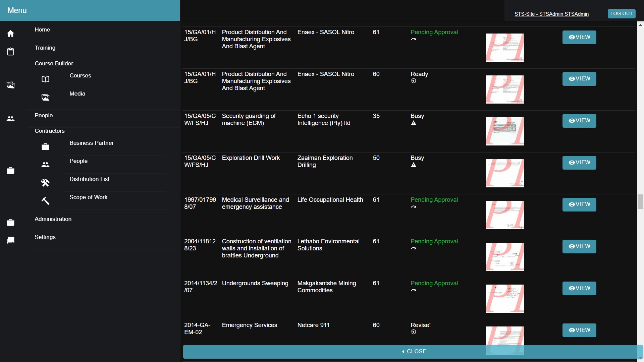Click warning triangle under Busy for Echo 1 security
Screen dimensions: 644x362
414,123
